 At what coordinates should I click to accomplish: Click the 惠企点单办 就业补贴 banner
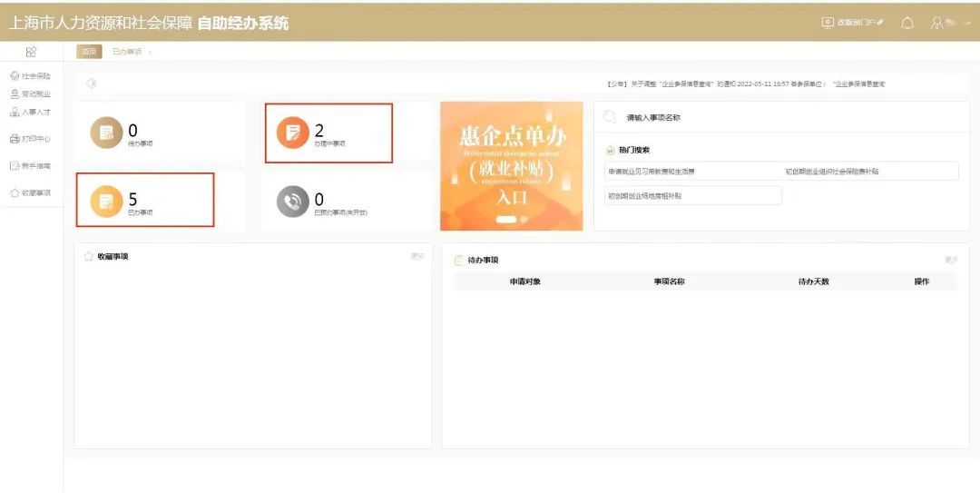(511, 166)
